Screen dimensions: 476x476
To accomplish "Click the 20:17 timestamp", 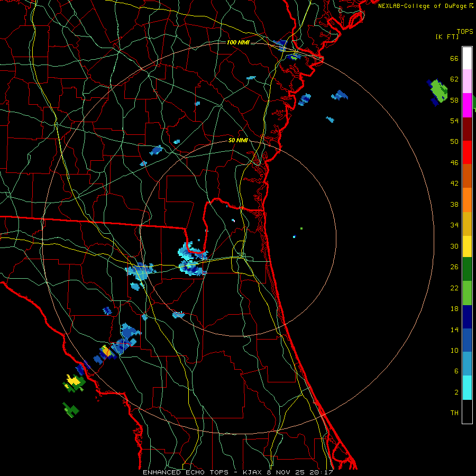I will [x=321, y=472].
